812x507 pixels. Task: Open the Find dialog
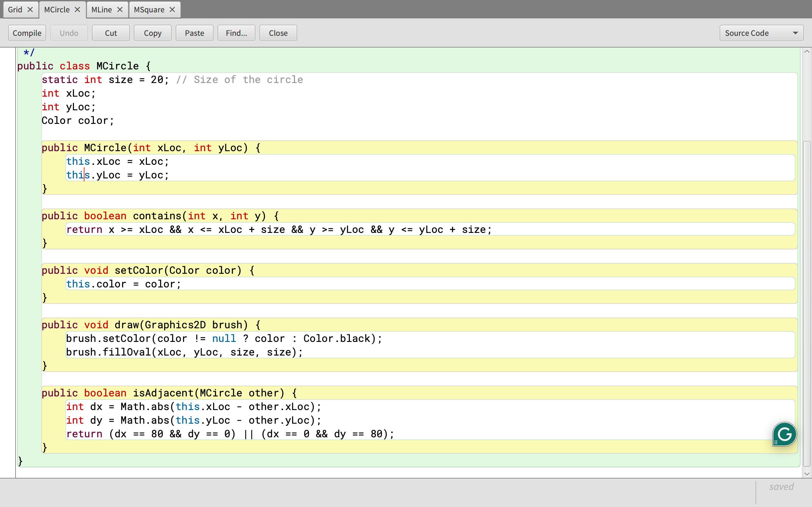(x=236, y=33)
